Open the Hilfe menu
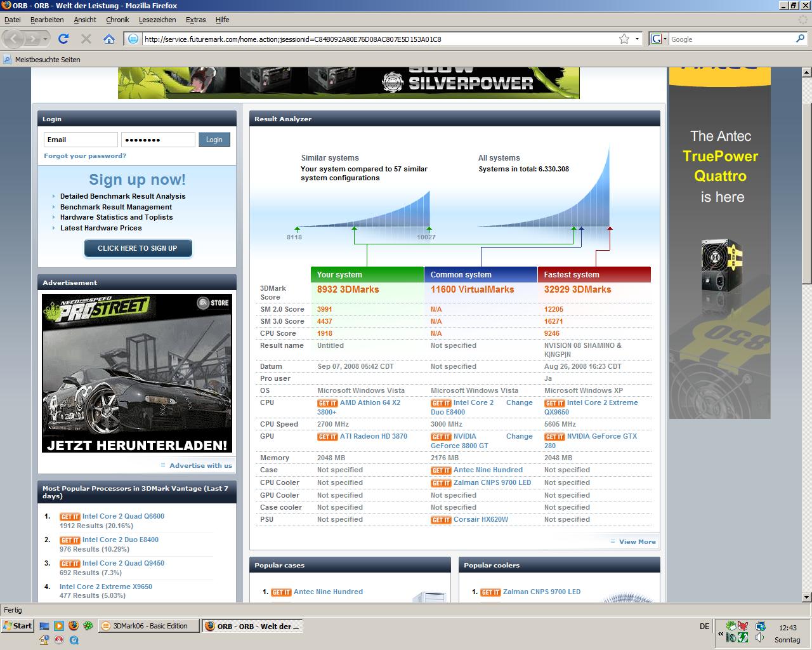Screen dimensions: 812x650 coord(222,20)
